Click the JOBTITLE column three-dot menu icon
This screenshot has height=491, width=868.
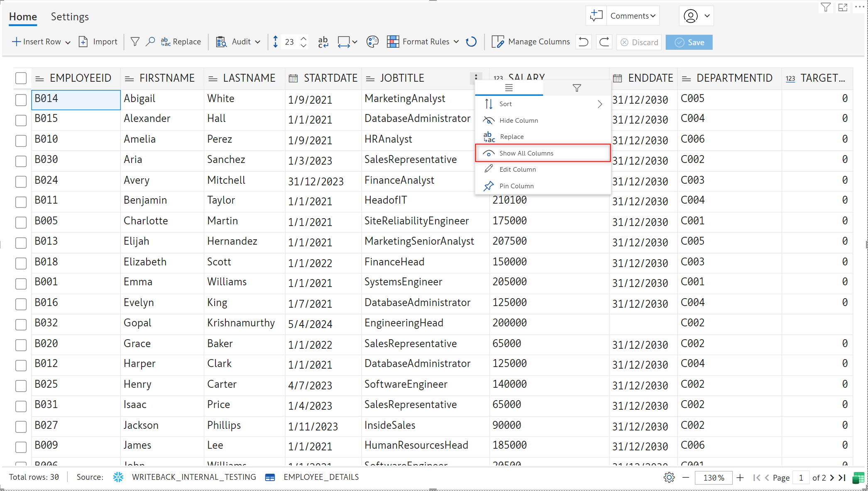tap(476, 78)
